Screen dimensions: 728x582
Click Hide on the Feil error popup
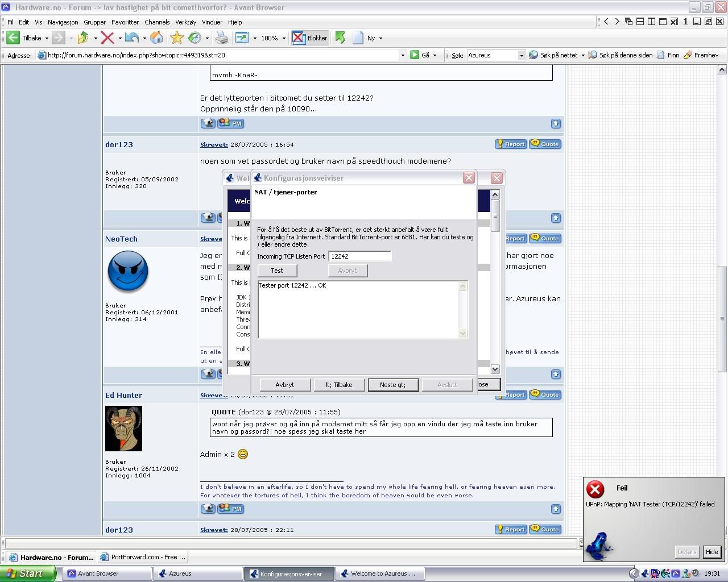tap(712, 551)
